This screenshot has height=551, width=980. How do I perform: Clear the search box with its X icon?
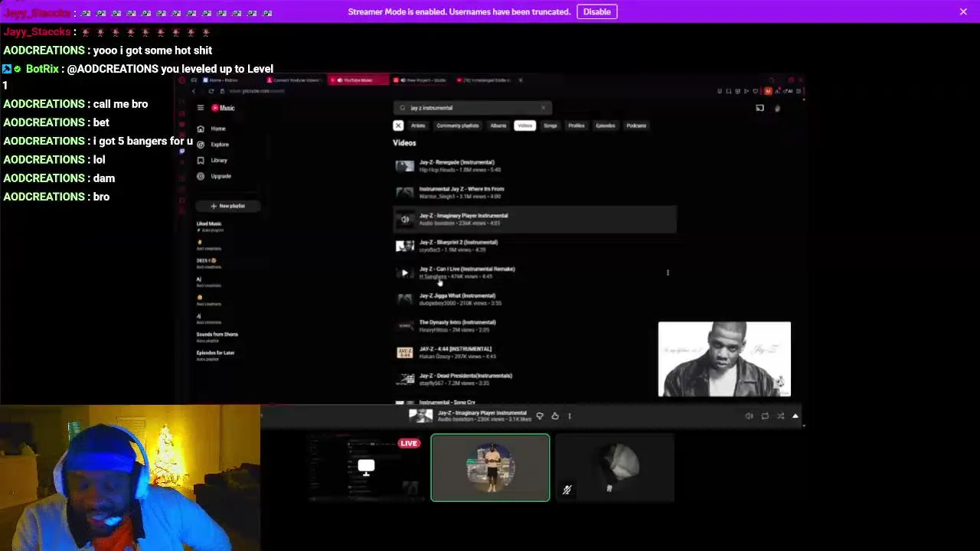(544, 108)
